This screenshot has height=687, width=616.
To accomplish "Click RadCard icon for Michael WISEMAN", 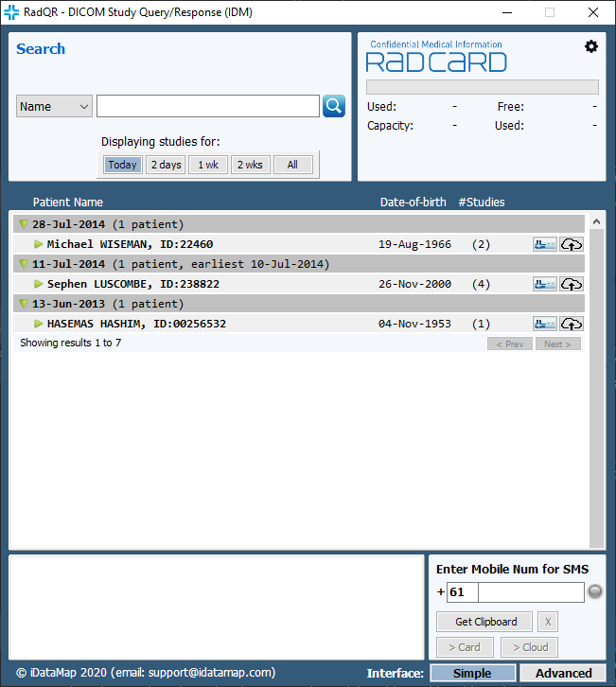I will (x=544, y=244).
